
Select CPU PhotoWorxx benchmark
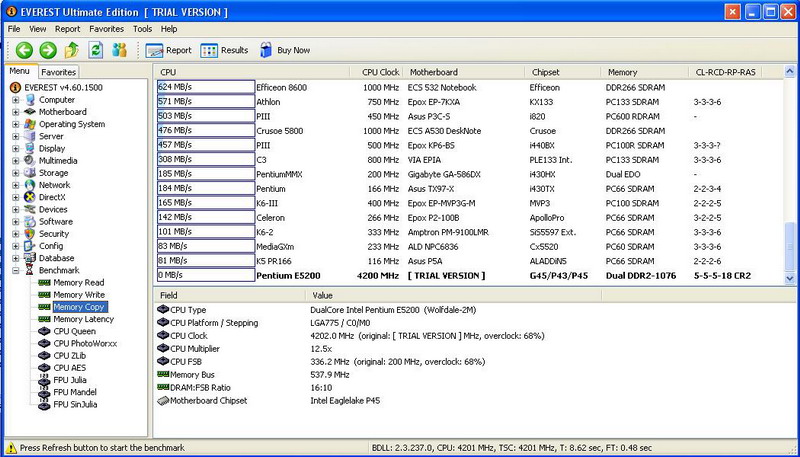(x=85, y=344)
